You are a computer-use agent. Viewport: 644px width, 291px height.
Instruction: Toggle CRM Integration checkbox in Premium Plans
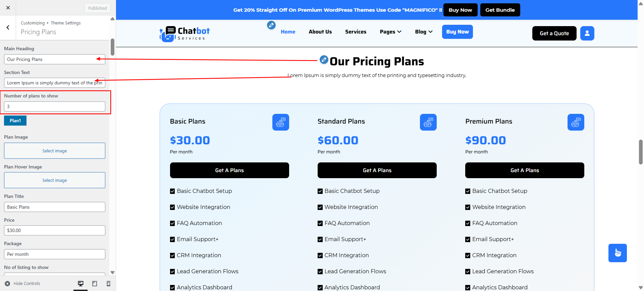[x=468, y=256]
